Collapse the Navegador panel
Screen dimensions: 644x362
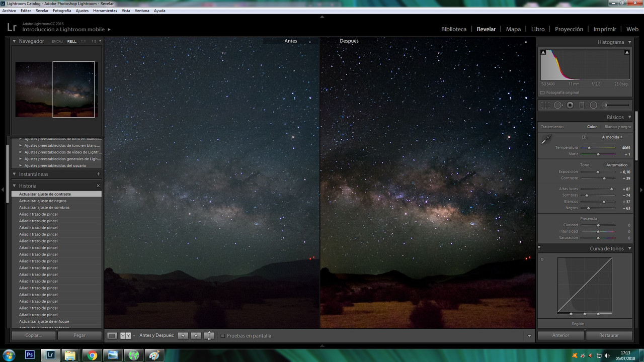click(15, 41)
